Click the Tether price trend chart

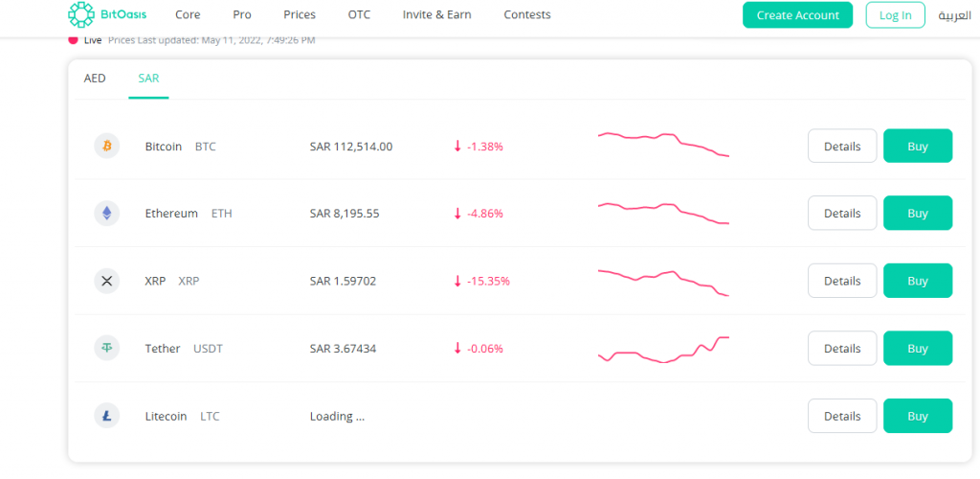[x=664, y=350]
